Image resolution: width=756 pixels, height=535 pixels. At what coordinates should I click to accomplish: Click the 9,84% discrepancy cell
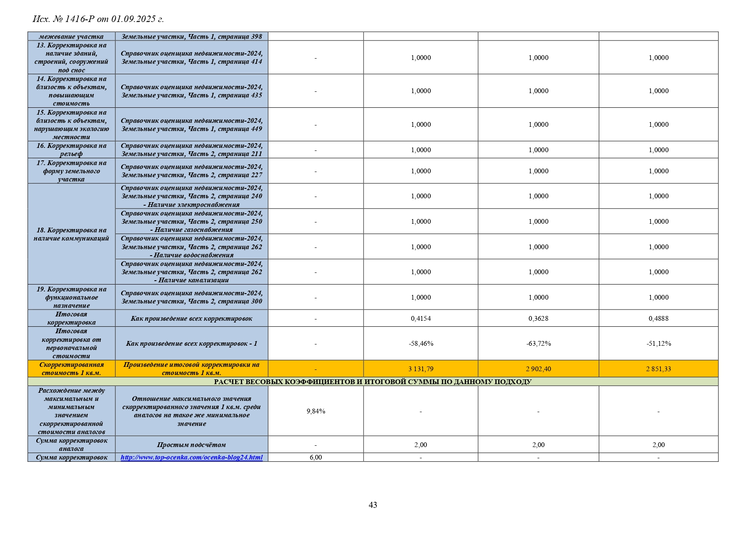click(x=316, y=411)
